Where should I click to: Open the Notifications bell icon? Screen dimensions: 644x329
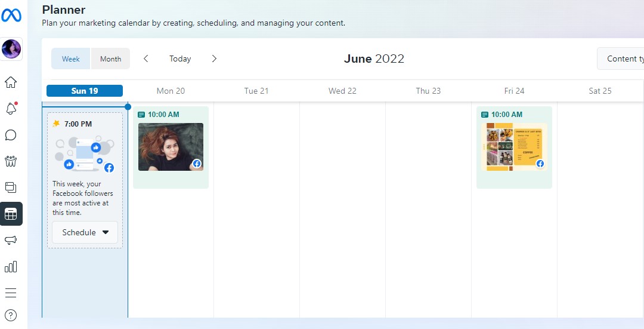[11, 109]
